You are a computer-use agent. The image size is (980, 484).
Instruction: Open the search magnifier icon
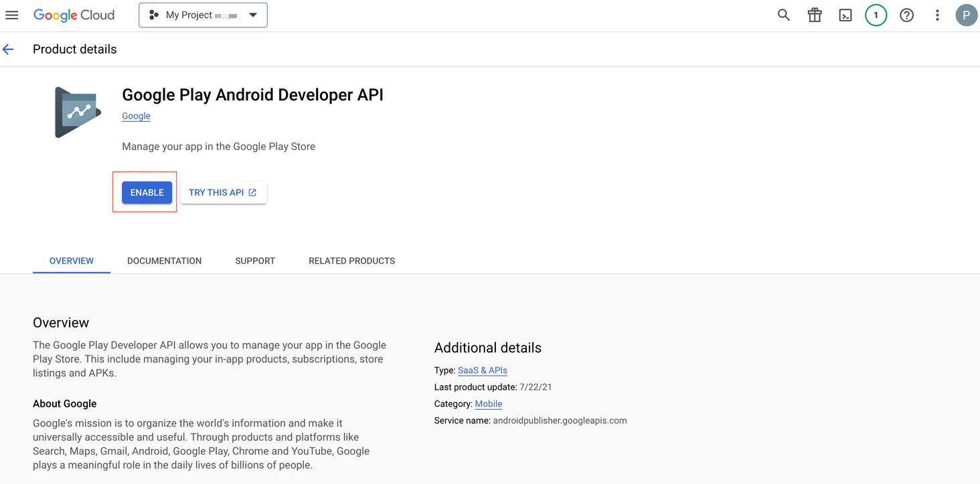[783, 15]
